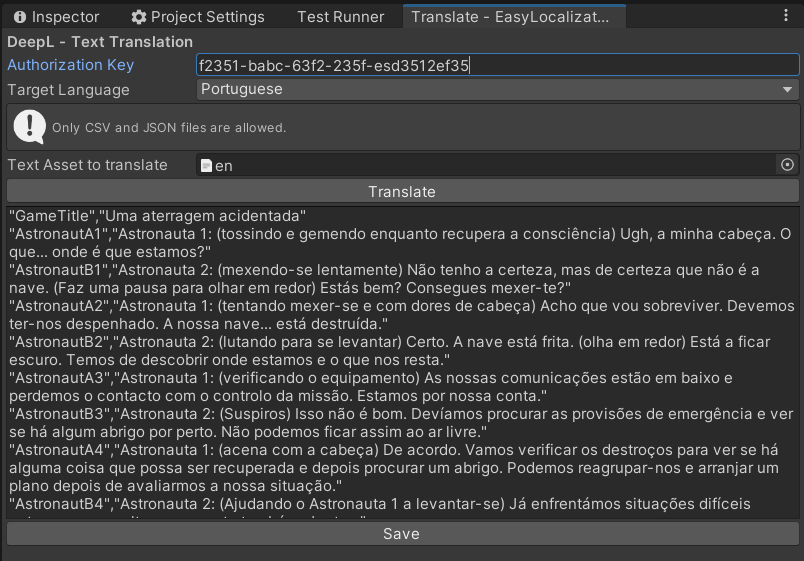804x561 pixels.
Task: Click the object picker circle icon
Action: coord(787,165)
